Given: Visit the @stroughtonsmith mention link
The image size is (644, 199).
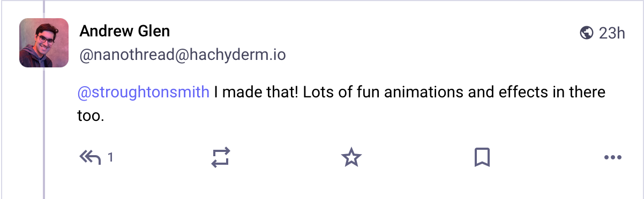Looking at the screenshot, I should point(144,92).
